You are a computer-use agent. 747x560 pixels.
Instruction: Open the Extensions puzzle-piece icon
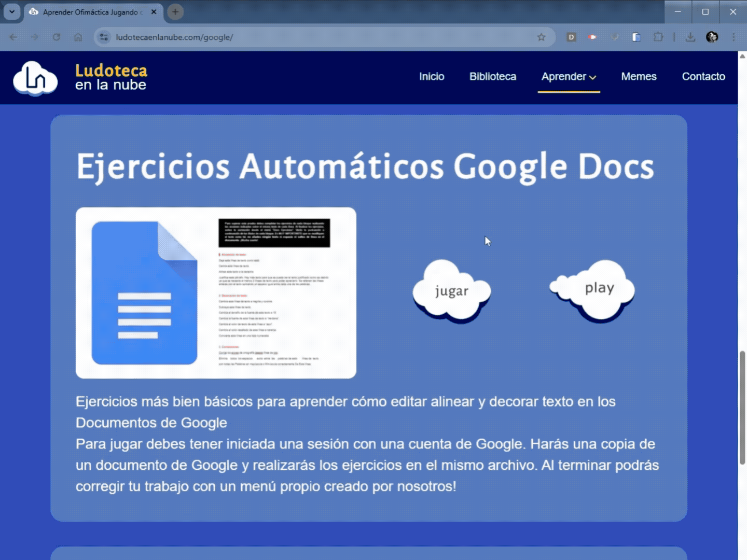point(658,37)
